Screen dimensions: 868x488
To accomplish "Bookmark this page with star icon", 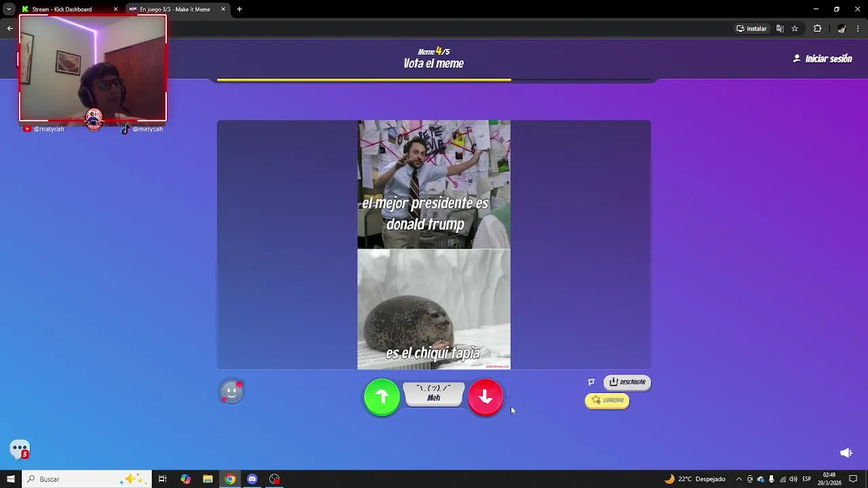I will point(795,28).
